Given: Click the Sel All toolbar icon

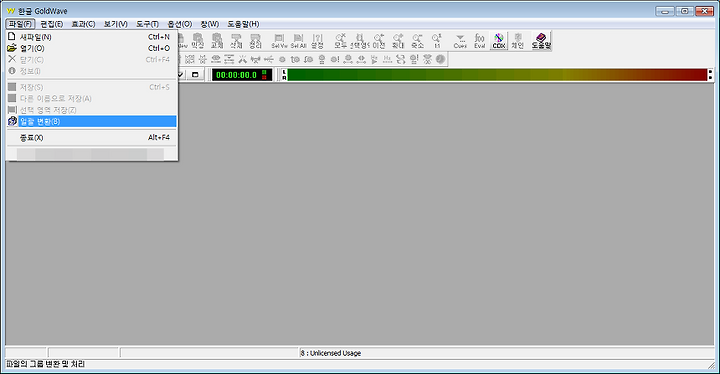Looking at the screenshot, I should tap(298, 41).
